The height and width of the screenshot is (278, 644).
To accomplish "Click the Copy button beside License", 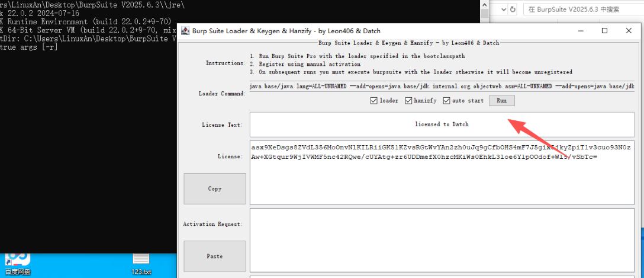I will (214, 188).
